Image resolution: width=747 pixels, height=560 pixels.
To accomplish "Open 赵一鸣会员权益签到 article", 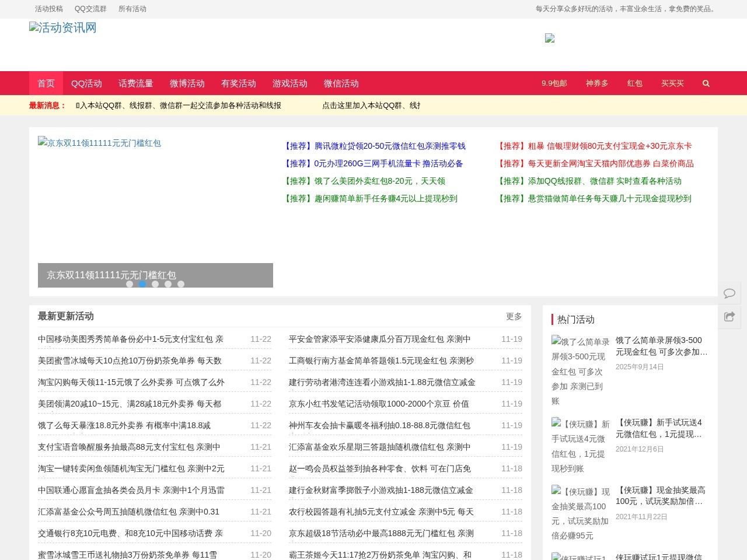I will [x=380, y=468].
